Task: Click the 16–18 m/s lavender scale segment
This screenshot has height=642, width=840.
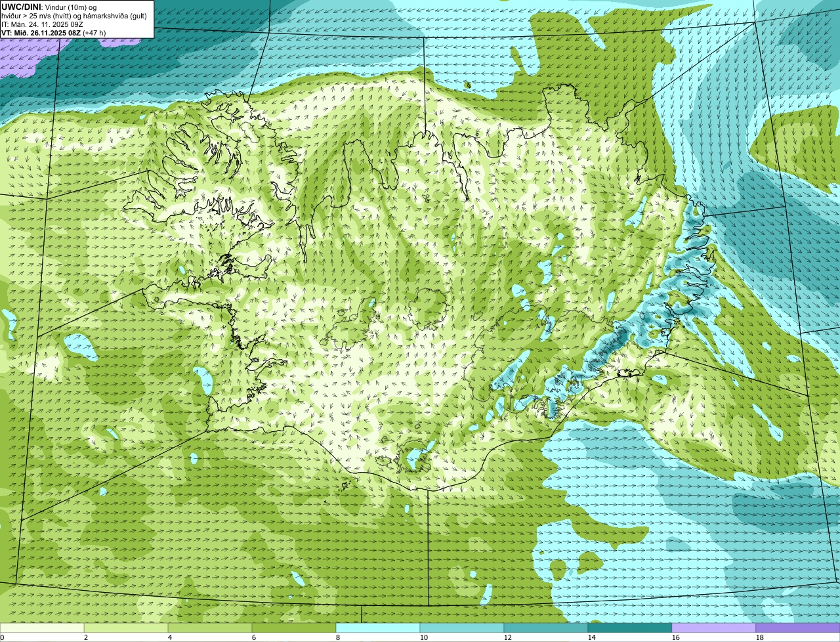Action: tap(714, 628)
